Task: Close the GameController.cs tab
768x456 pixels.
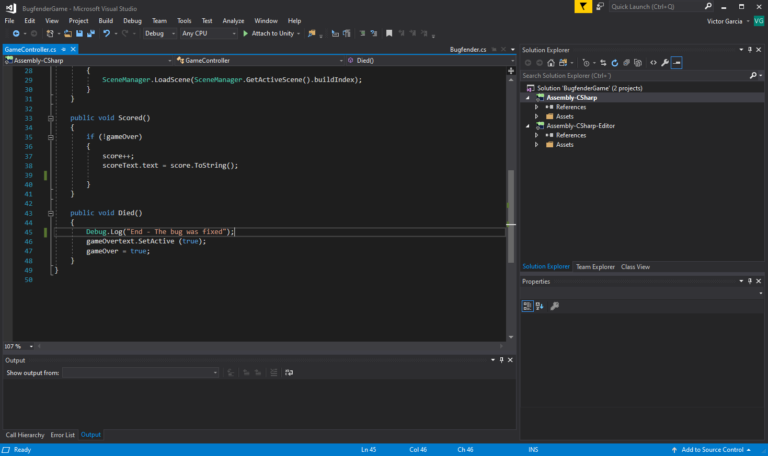Action: point(73,49)
